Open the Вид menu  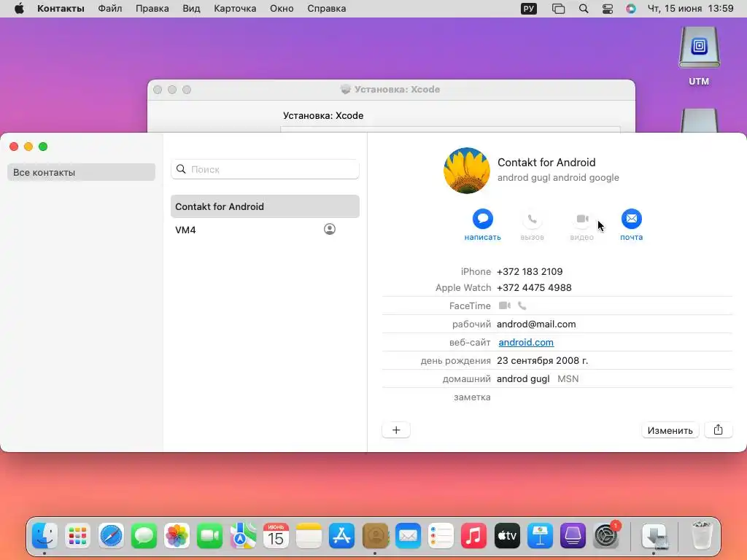[191, 9]
